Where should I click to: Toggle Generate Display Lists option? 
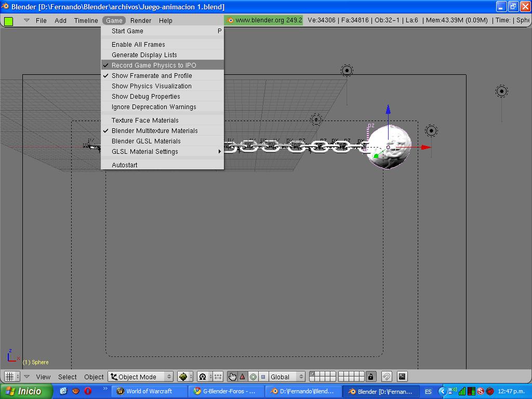163,55
